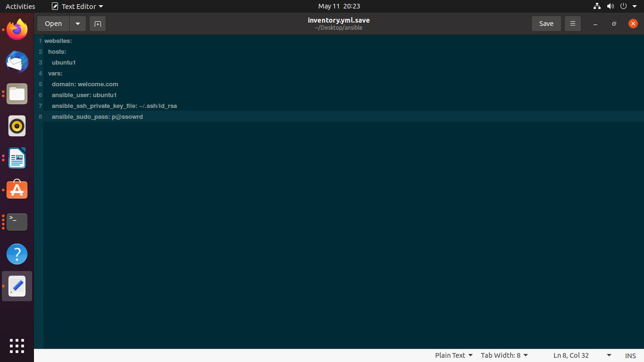The image size is (644, 362).
Task: Launch the Rhythmbox music player
Action: pos(17,126)
